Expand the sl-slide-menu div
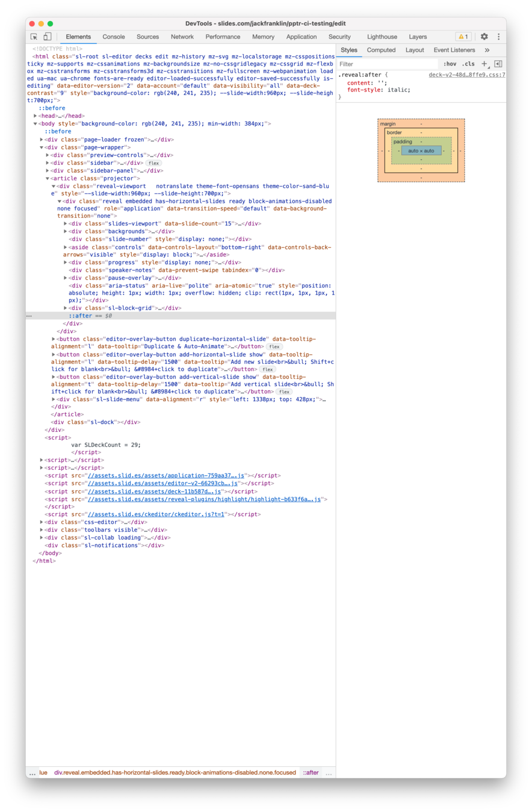Screen dimensions: 532x812 click(54, 399)
